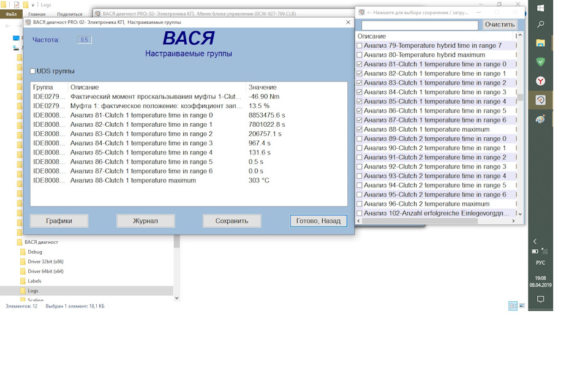Check Анализ 102-Anzahl erfolgreiche checkbox

point(360,213)
